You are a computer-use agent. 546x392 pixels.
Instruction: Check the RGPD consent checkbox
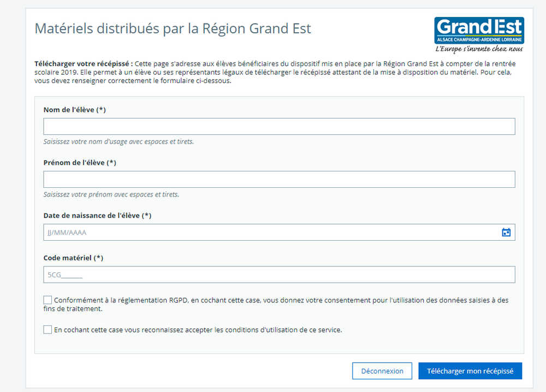pos(48,300)
